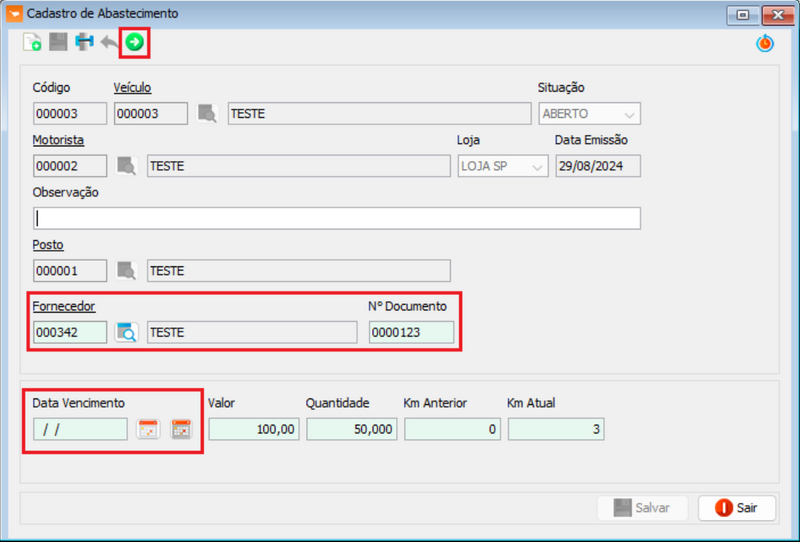The image size is (800, 542).
Task: Click the Salvar button
Action: point(641,508)
